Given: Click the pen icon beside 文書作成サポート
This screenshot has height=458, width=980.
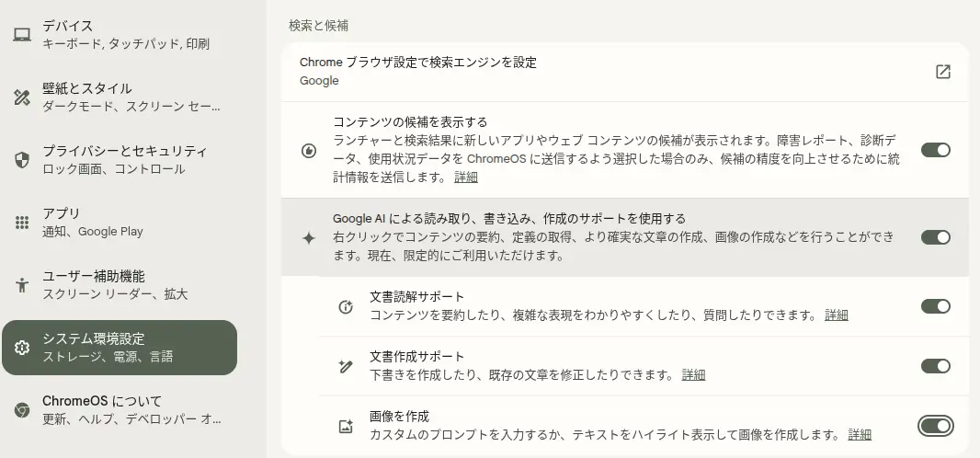Looking at the screenshot, I should coord(346,366).
